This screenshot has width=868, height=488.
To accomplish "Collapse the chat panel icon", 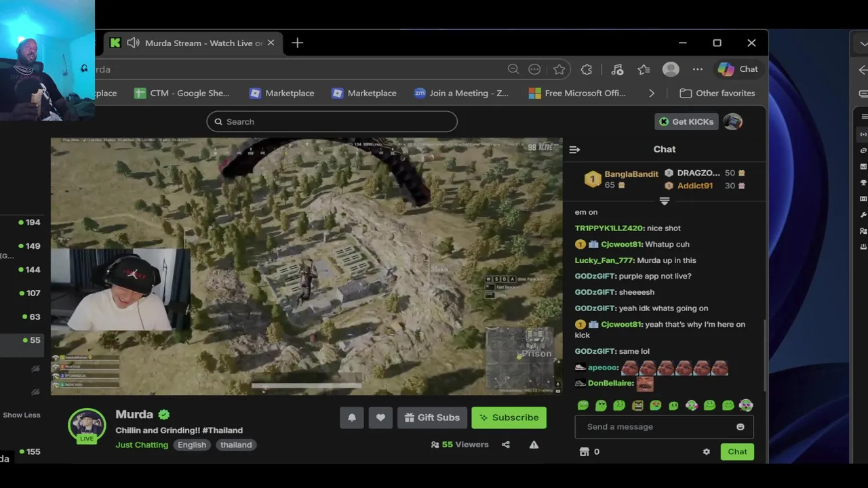I will [574, 150].
